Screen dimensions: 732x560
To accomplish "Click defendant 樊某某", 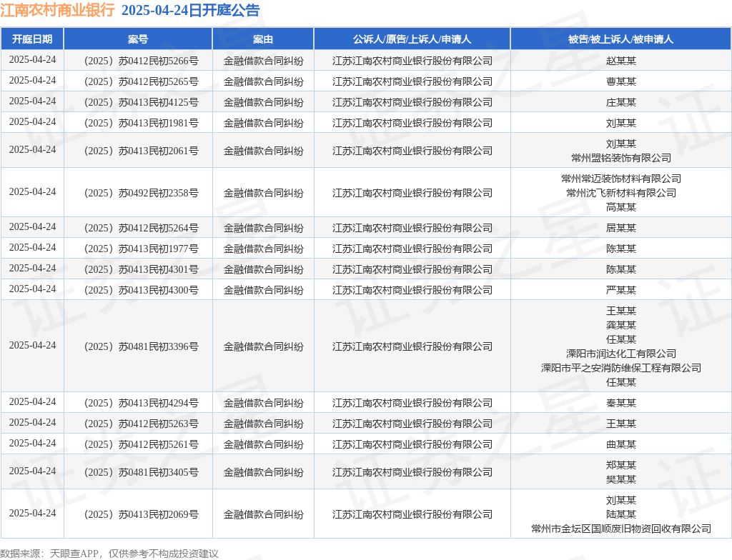I will [x=621, y=479].
